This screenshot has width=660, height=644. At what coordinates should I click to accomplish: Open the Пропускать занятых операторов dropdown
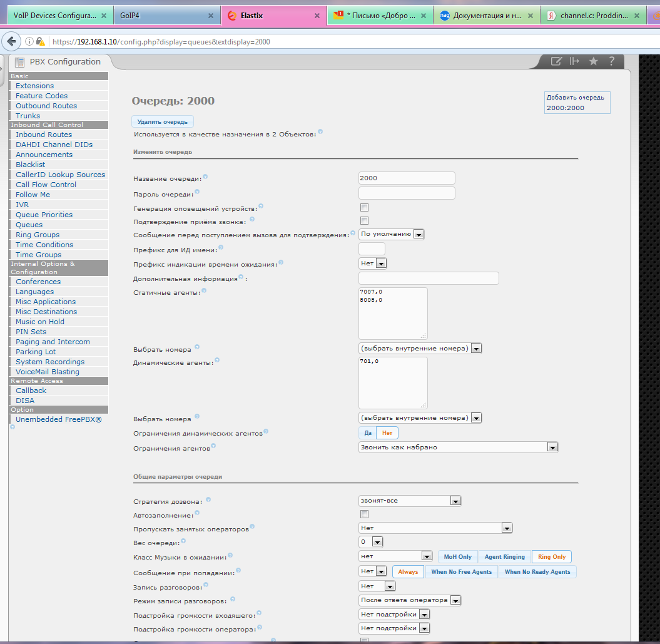[435, 528]
